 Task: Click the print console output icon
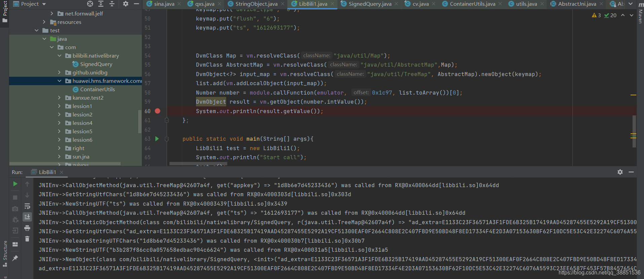27,228
